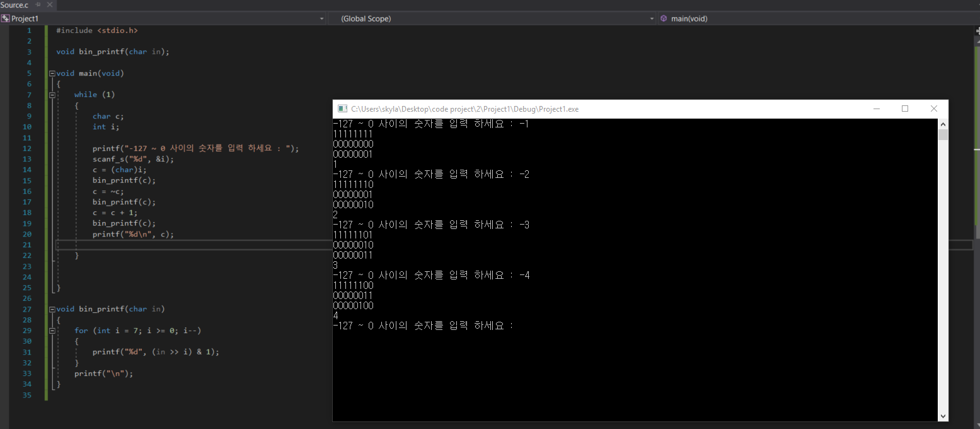This screenshot has width=980, height=429.
Task: Click the last empty console prompt line
Action: click(x=424, y=326)
